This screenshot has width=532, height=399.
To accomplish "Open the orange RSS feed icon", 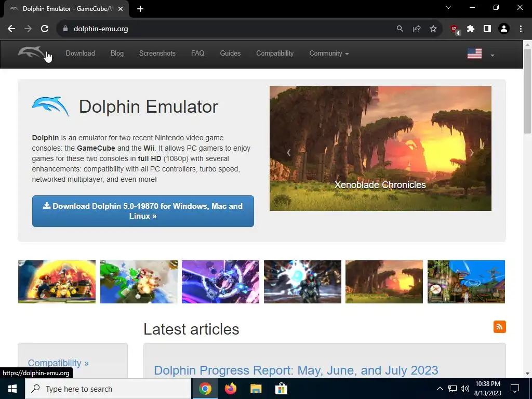I will tap(499, 327).
